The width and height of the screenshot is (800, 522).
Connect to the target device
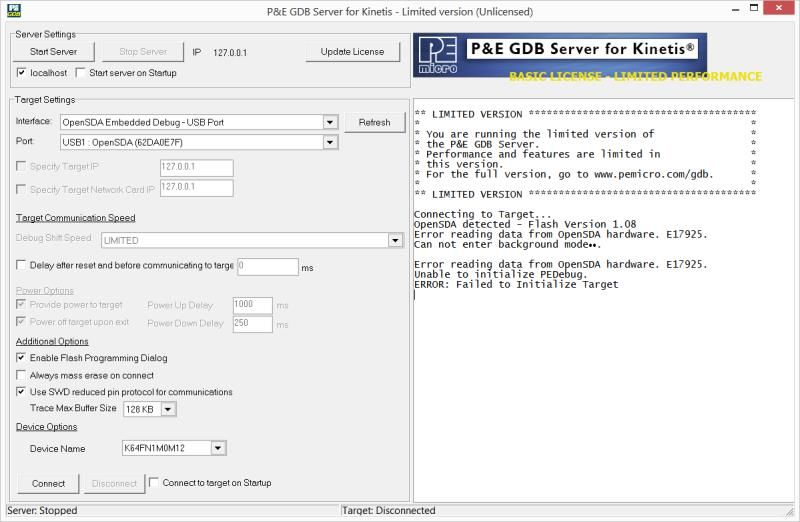(x=48, y=483)
